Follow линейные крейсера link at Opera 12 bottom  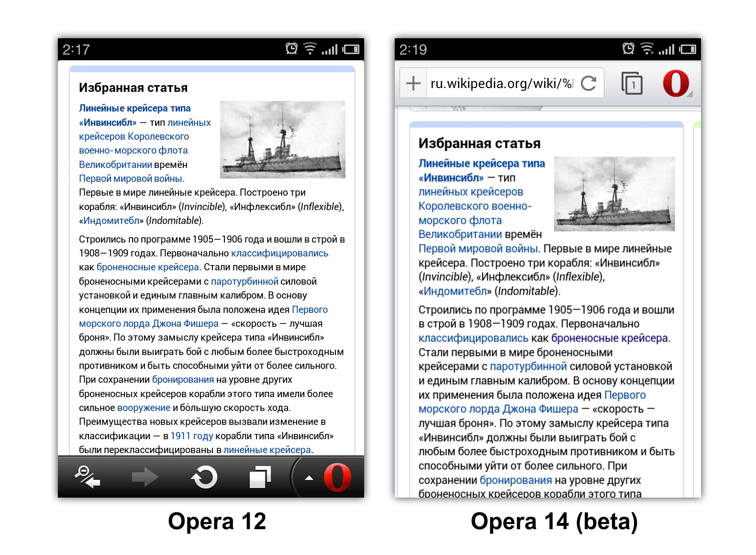pos(267,450)
